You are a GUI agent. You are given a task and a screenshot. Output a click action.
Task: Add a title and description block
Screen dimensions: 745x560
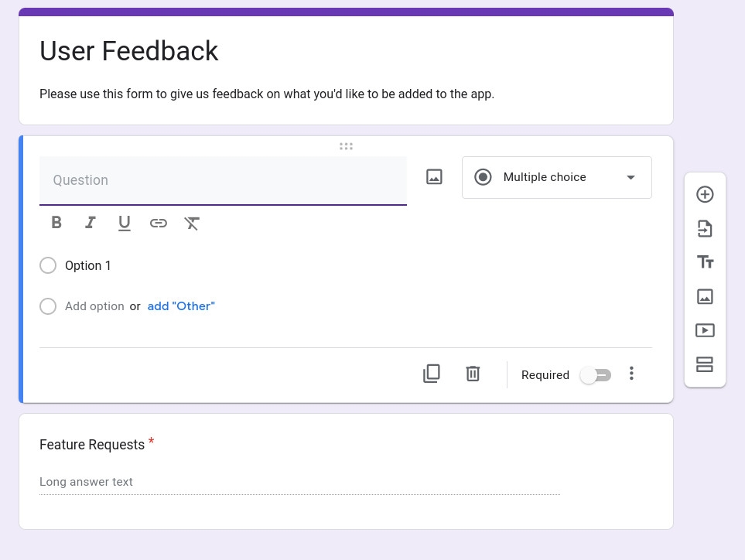point(705,262)
